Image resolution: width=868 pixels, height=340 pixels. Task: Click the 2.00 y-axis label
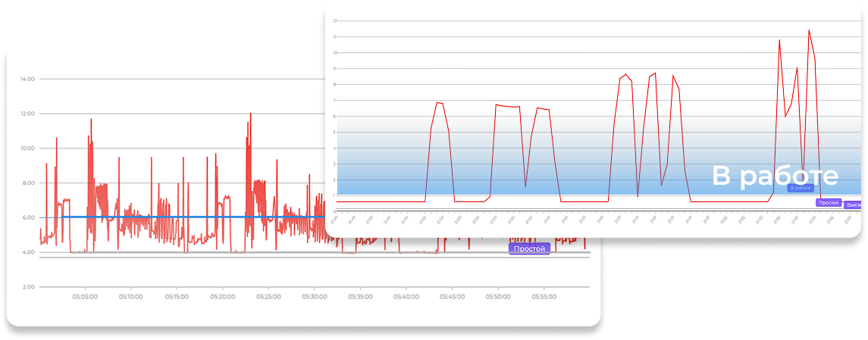pyautogui.click(x=29, y=287)
